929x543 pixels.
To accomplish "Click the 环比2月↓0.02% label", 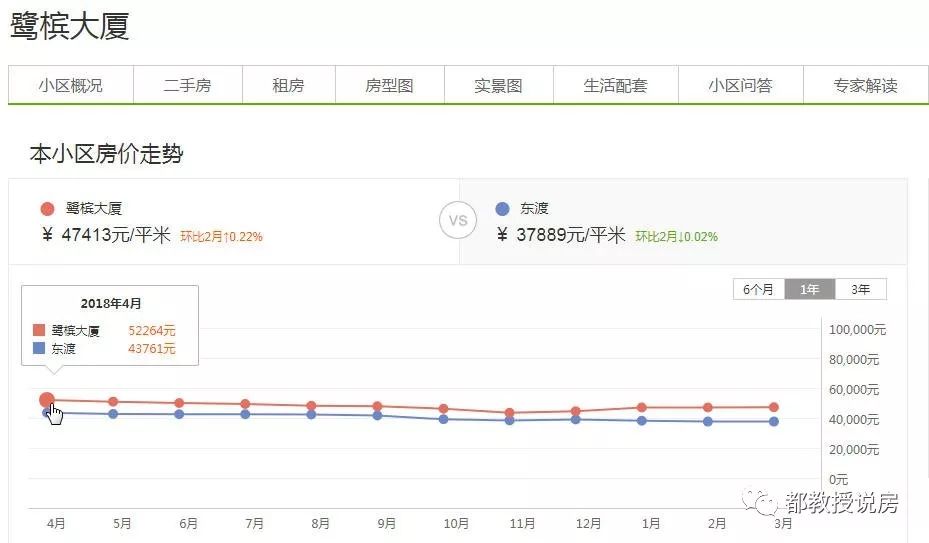I will coord(677,237).
